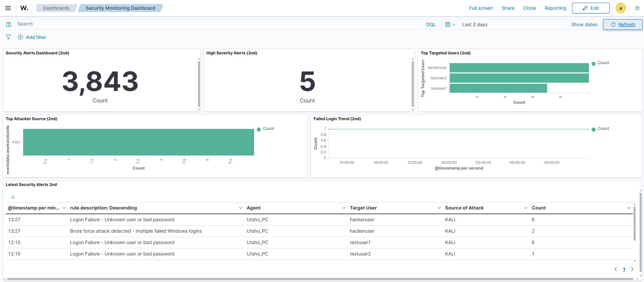Toggle Count legend in Top Attacker Source
The width and height of the screenshot is (644, 282).
[x=268, y=129]
